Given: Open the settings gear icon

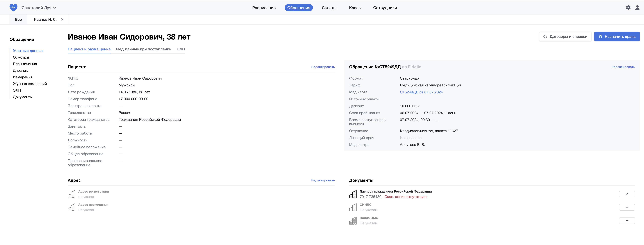Looking at the screenshot, I should point(628,8).
